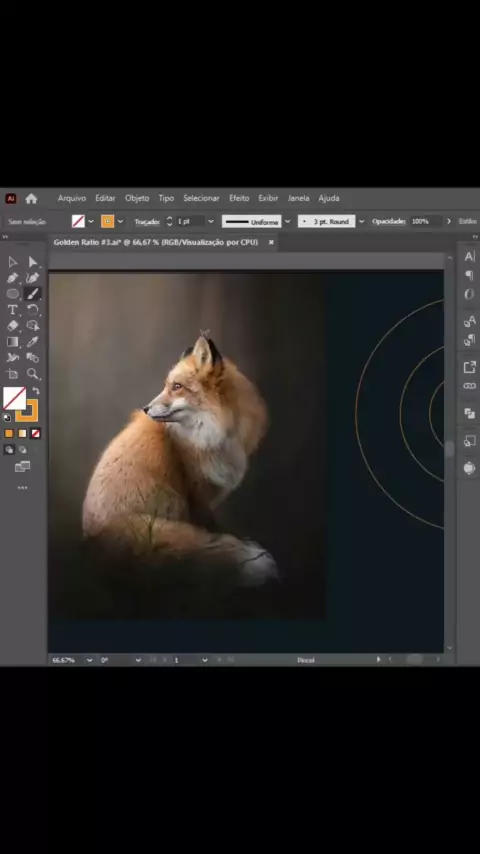Click the Opacidade label link

coord(388,222)
